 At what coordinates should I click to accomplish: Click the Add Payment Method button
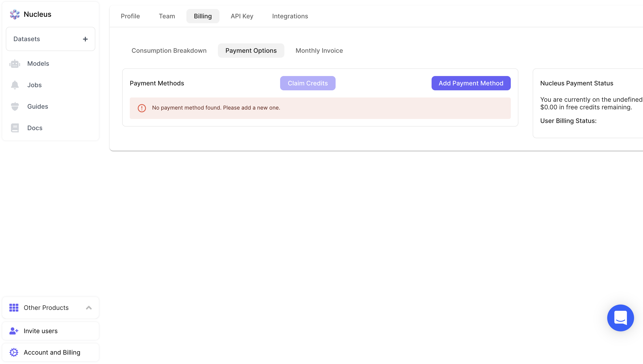(x=471, y=83)
